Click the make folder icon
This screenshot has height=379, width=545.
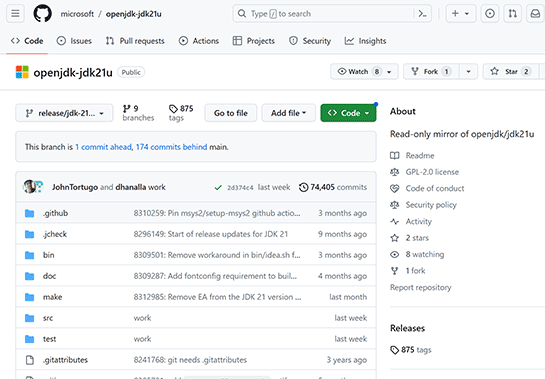[x=30, y=297]
